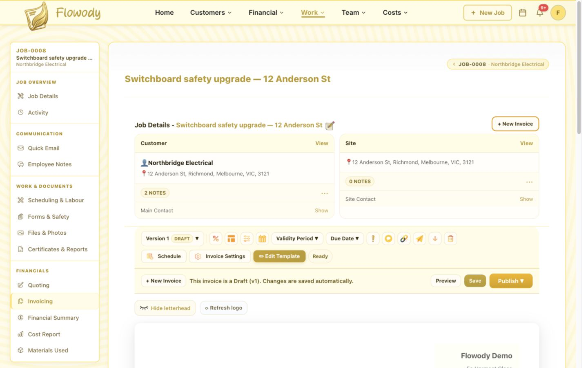Click the Edit Template button

coord(279,256)
